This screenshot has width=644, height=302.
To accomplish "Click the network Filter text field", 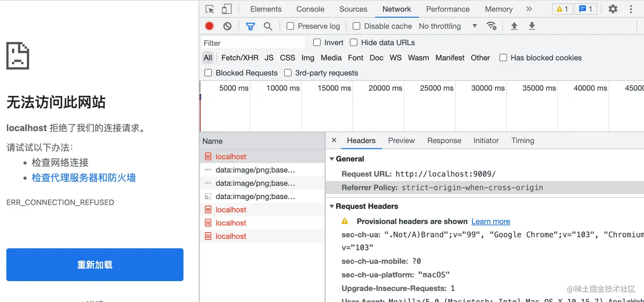I will coord(253,43).
